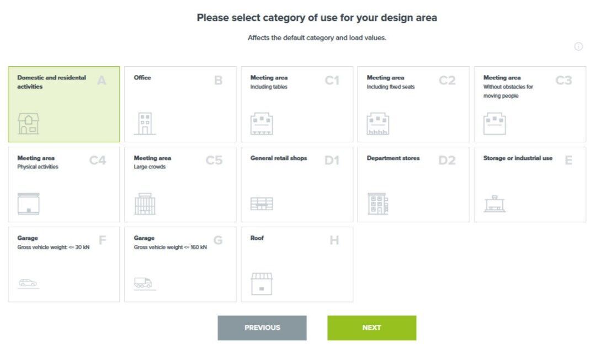Choose Meeting area without obstacles C3 card
This screenshot has width=596, height=364.
(x=530, y=104)
